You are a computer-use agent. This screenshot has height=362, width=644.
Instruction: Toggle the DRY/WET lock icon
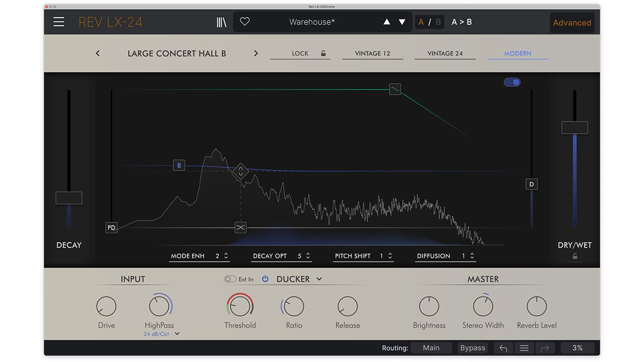point(575,256)
